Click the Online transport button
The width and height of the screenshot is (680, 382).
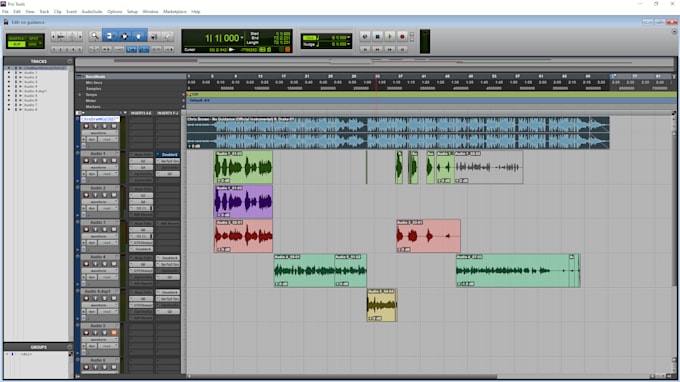coord(365,37)
